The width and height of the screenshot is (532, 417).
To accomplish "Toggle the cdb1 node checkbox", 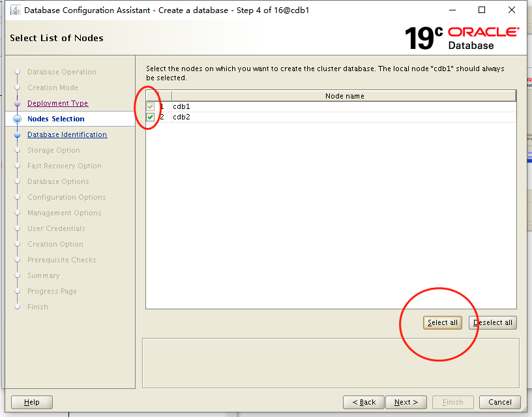I will (151, 106).
